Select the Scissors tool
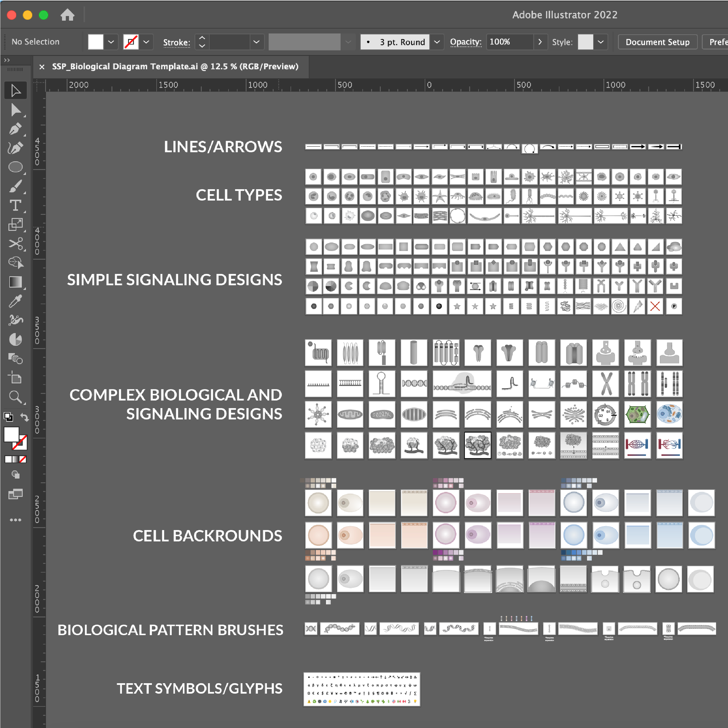This screenshot has width=728, height=728. pyautogui.click(x=16, y=244)
